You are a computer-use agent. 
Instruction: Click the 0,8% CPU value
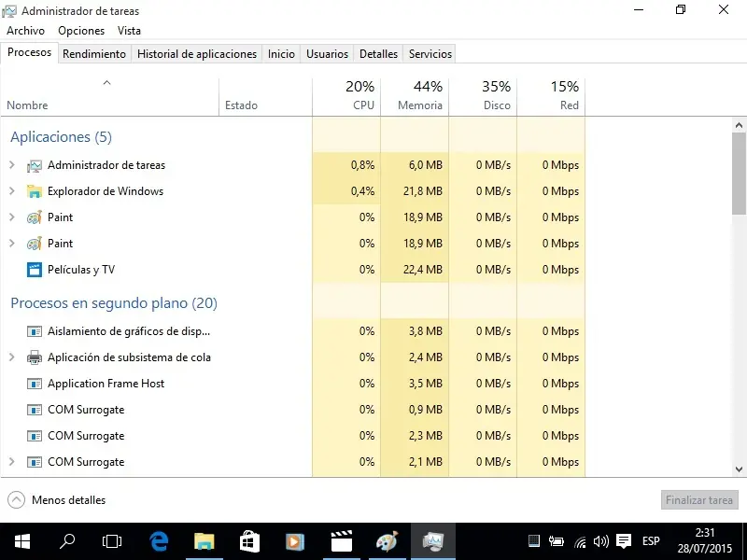click(362, 165)
